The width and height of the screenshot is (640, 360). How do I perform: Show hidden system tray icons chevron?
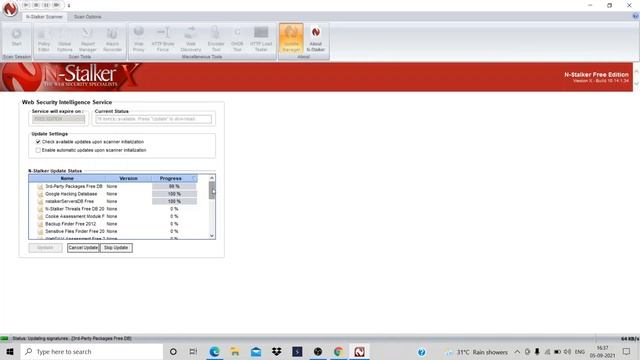coord(517,352)
